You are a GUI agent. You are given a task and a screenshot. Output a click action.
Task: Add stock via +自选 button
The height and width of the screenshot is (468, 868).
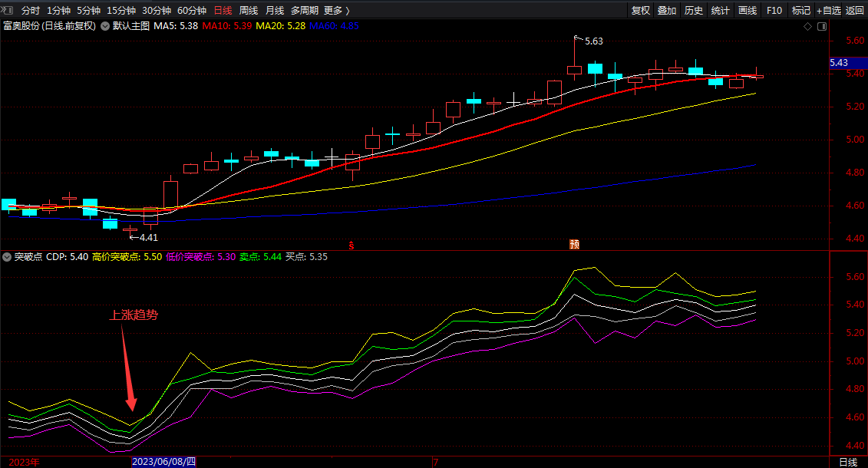click(x=829, y=11)
